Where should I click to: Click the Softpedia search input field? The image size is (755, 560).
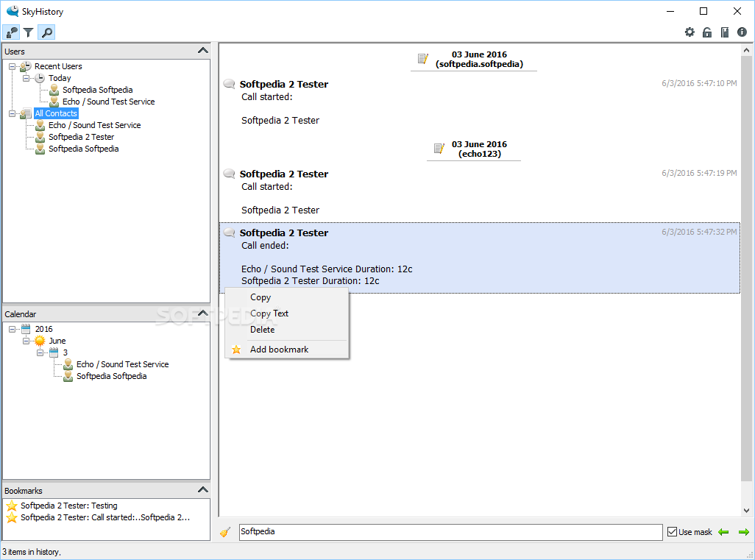click(450, 532)
